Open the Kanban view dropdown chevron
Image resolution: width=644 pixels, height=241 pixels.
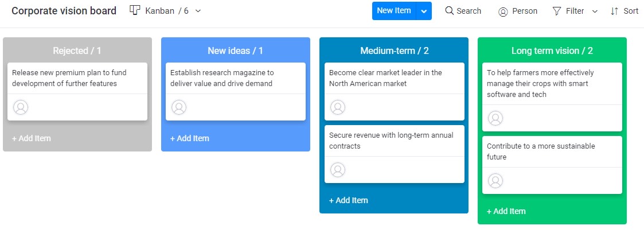click(x=198, y=11)
